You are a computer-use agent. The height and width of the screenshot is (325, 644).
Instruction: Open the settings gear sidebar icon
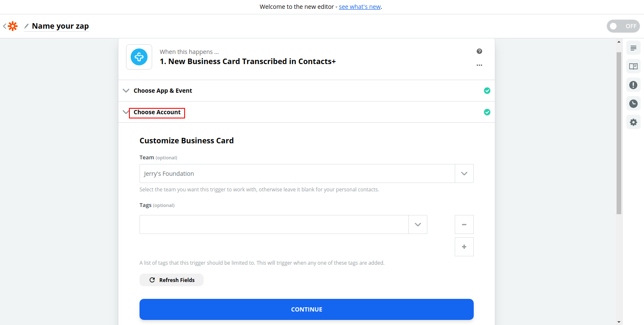(x=633, y=122)
